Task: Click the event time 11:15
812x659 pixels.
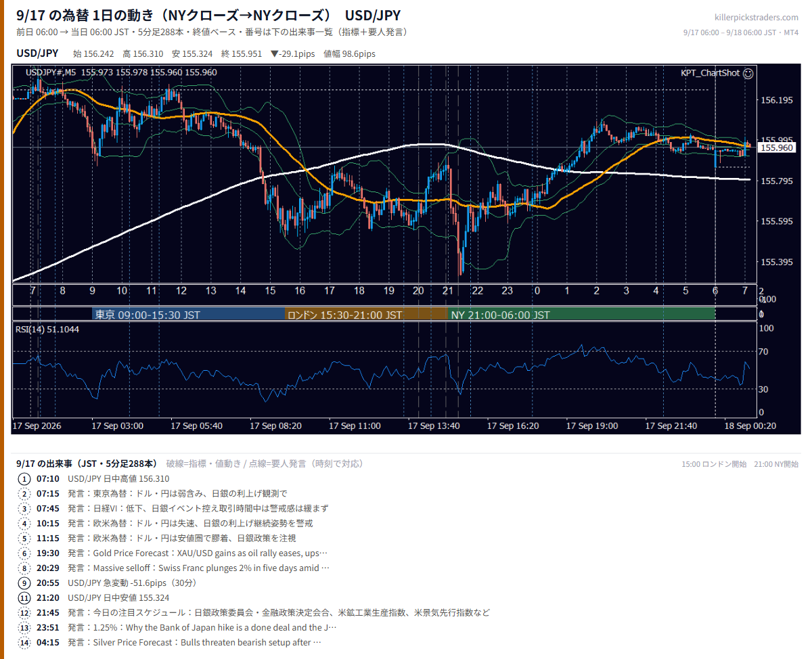Action: pos(48,538)
